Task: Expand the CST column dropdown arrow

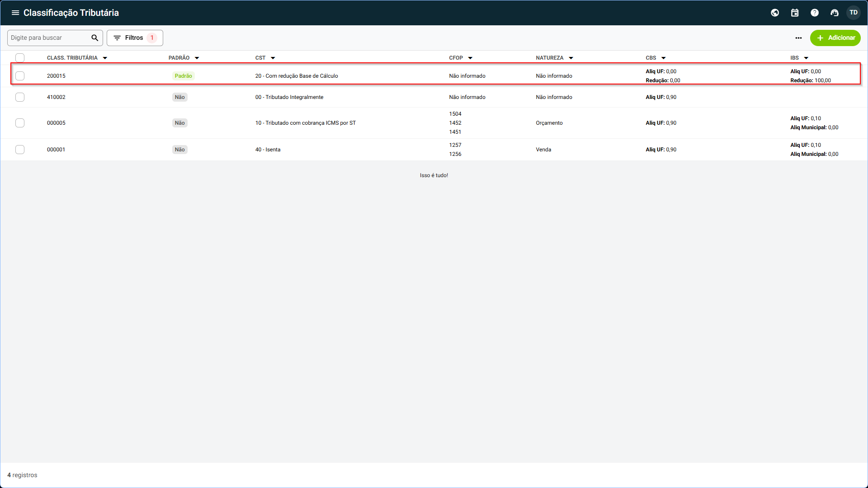Action: point(273,58)
